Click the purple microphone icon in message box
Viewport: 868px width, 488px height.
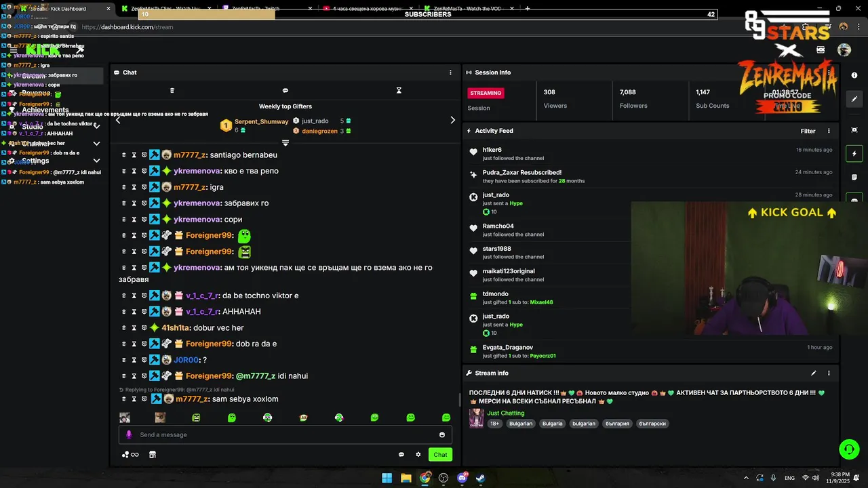(x=129, y=435)
